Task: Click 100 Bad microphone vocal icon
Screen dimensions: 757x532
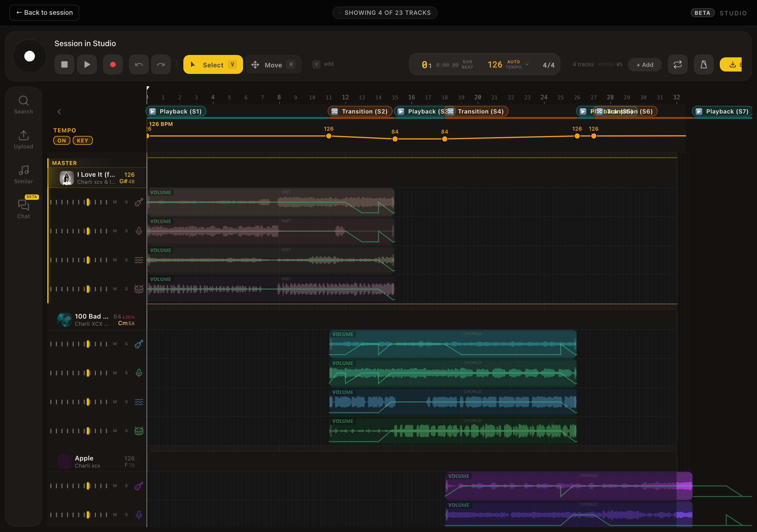Action: 139,373
